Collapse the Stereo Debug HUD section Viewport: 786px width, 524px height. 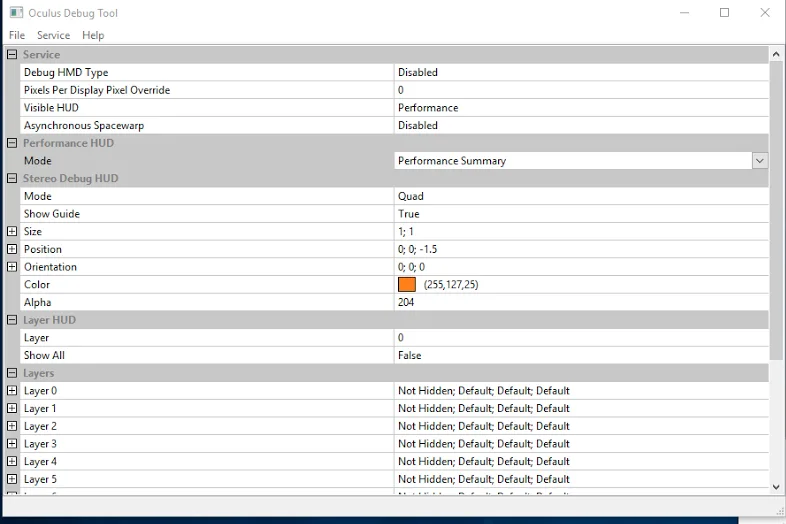click(12, 179)
